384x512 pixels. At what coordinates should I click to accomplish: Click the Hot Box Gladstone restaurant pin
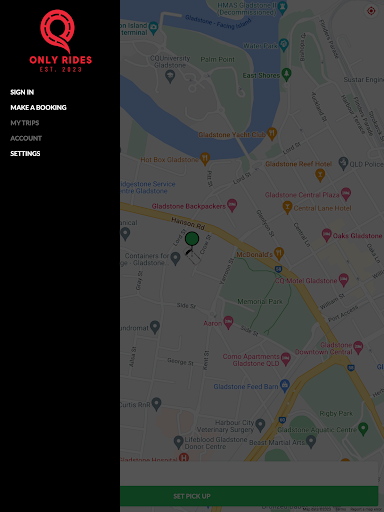click(205, 159)
